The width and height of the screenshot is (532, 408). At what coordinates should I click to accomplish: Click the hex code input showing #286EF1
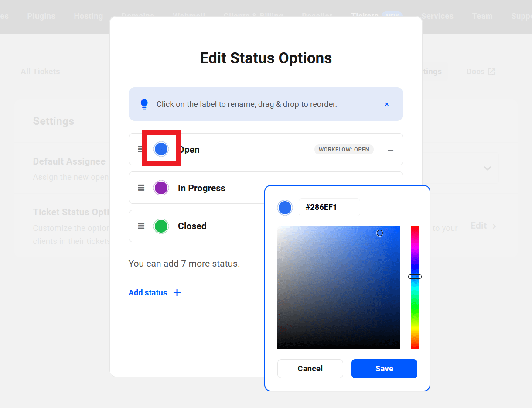point(329,207)
